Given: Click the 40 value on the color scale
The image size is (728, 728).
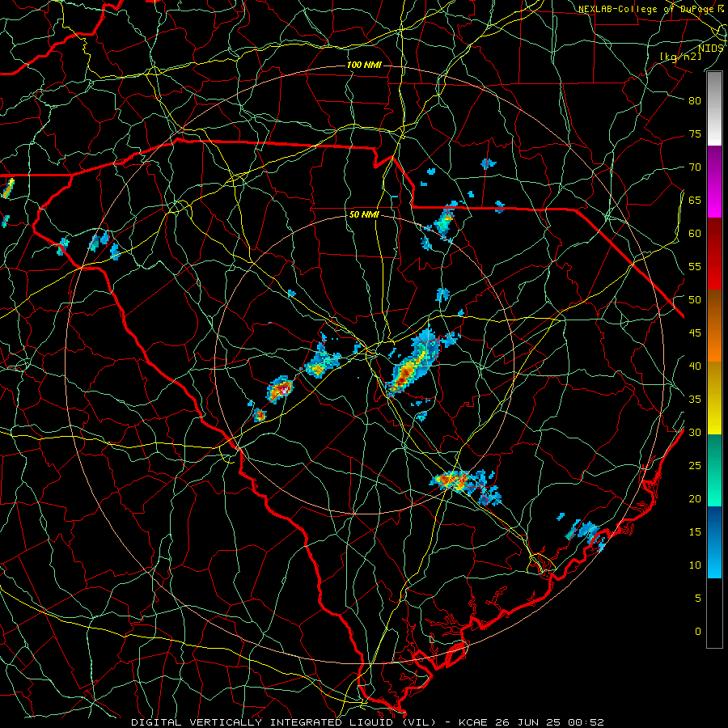Looking at the screenshot, I should click(x=695, y=366).
